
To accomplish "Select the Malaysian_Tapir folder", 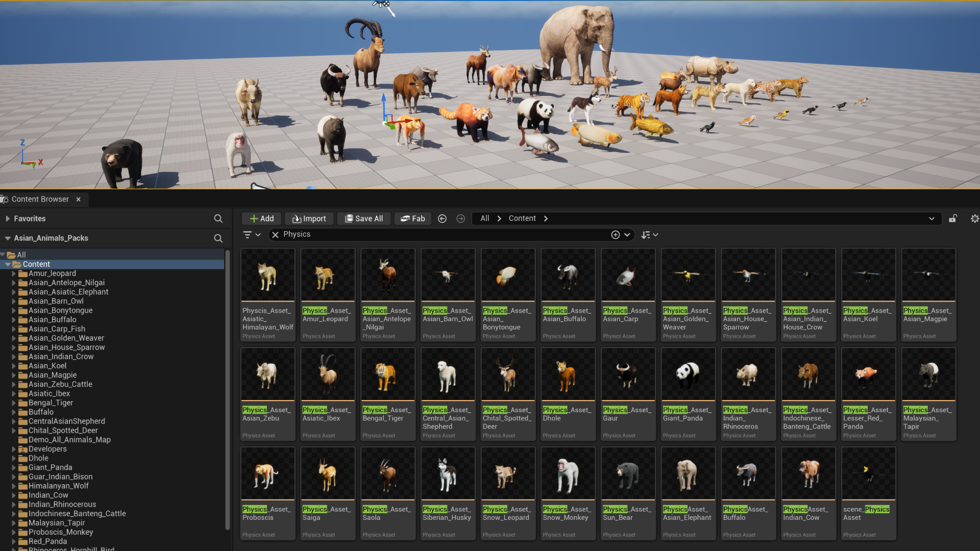I will point(57,523).
